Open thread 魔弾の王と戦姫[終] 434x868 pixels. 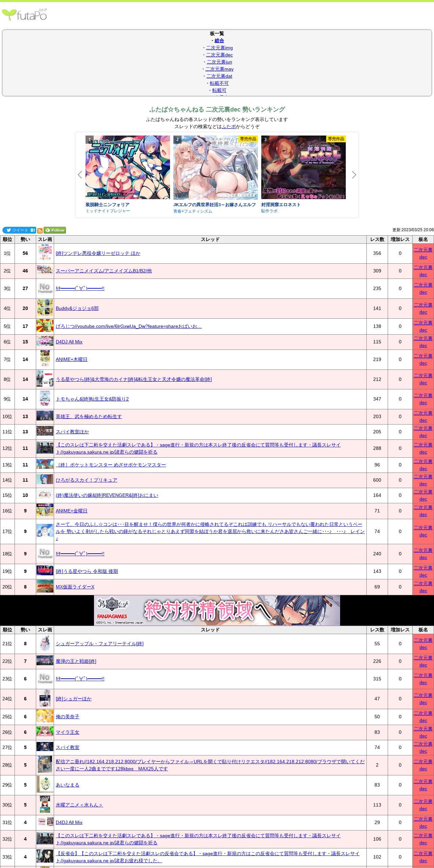pyautogui.click(x=76, y=661)
